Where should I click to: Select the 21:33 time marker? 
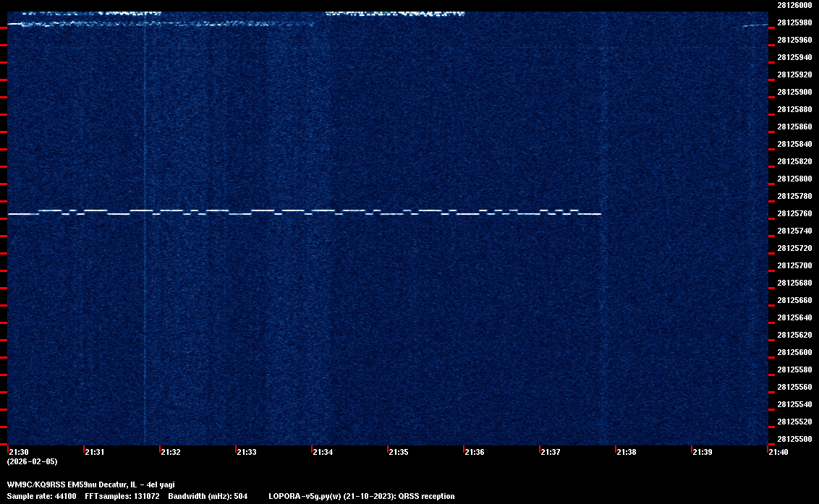click(247, 452)
